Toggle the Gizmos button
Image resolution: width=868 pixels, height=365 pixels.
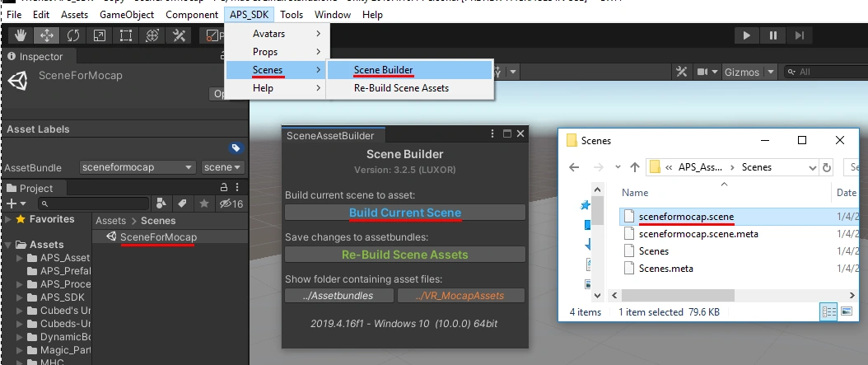tap(742, 72)
